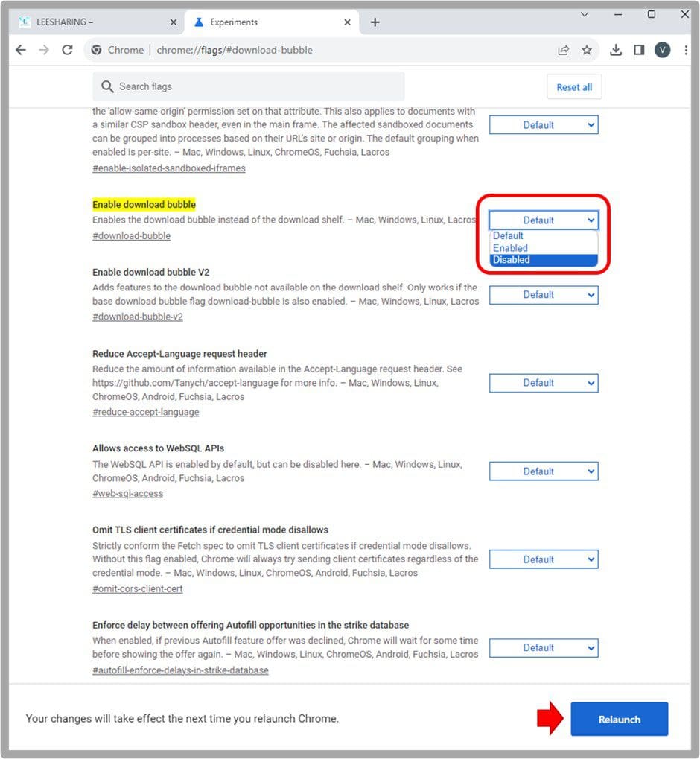Bookmark this page with the star icon
Image resolution: width=700 pixels, height=759 pixels.
point(587,50)
